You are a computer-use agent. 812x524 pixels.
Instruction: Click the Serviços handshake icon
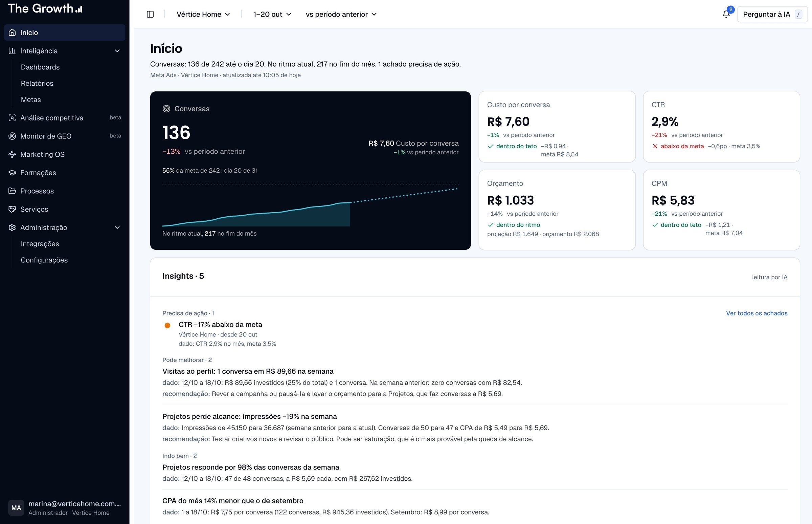tap(12, 209)
